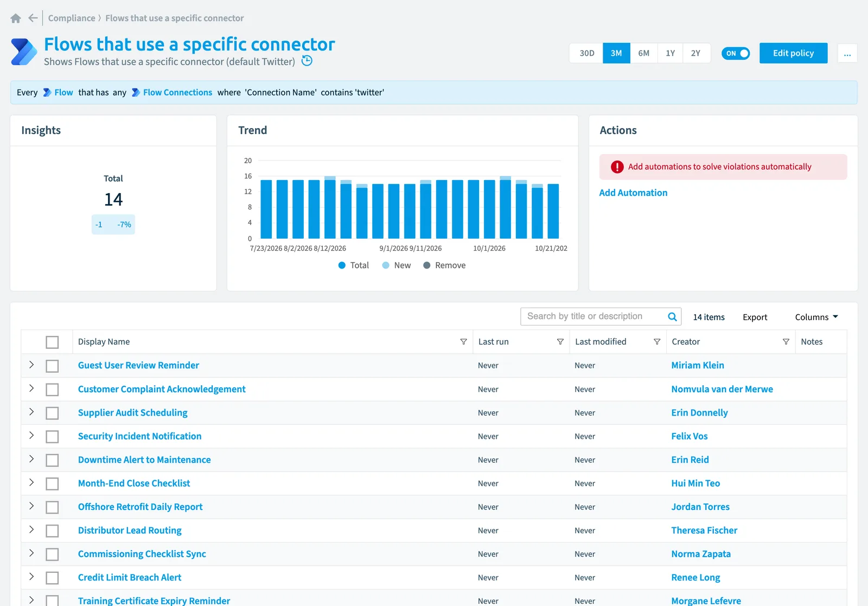Select the 1Y time range tab
Image resolution: width=868 pixels, height=606 pixels.
tap(671, 53)
